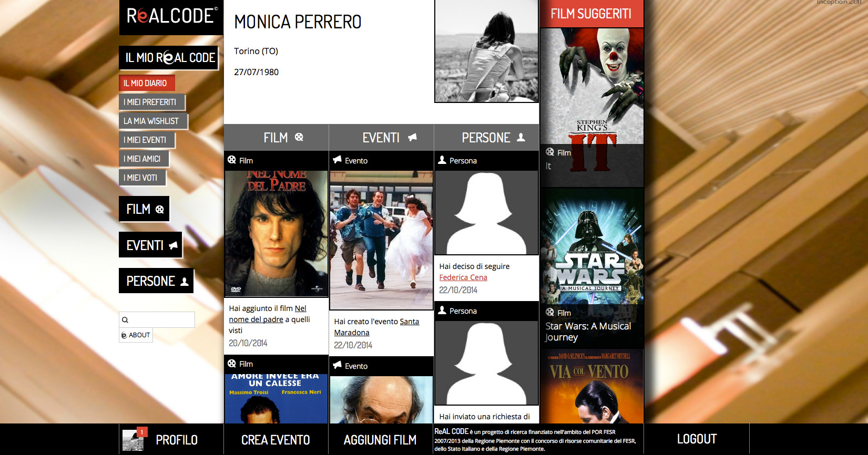Click the second Persona avatar placeholder

[x=487, y=363]
